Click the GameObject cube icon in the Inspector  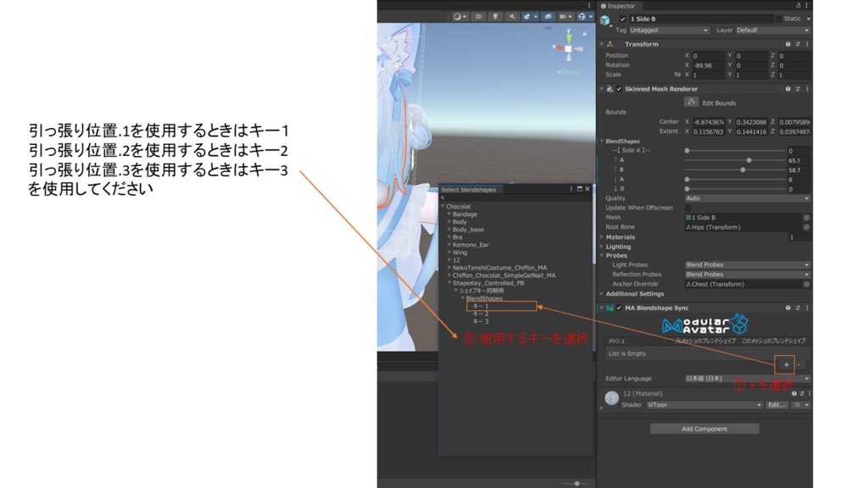tap(605, 20)
